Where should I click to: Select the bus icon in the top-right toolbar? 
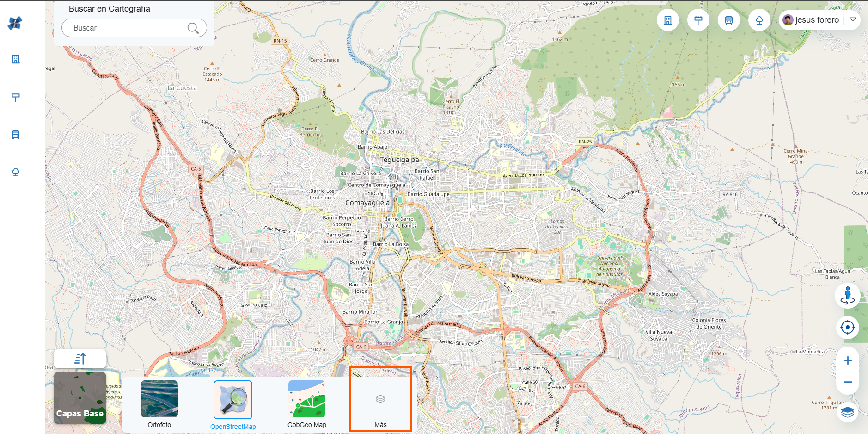[x=729, y=19]
